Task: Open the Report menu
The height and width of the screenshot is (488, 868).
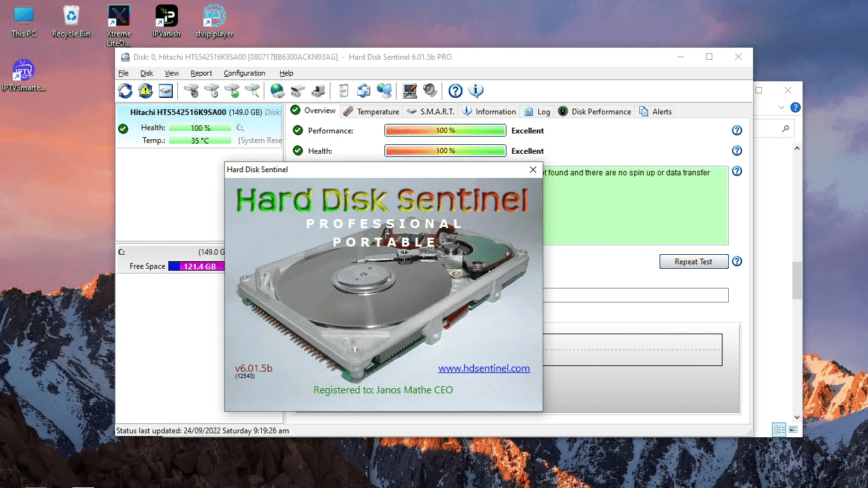Action: (201, 73)
